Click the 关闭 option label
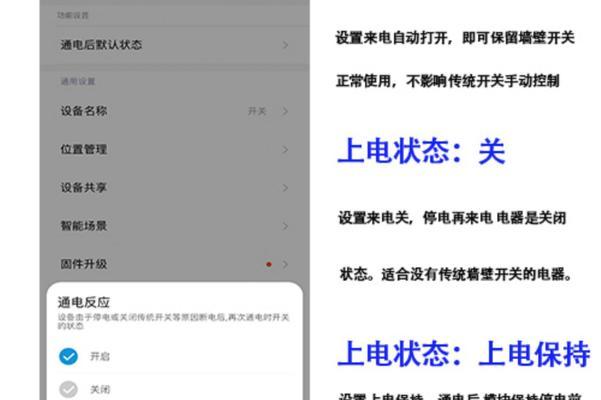Screen dimensions: 601x400 (100, 390)
